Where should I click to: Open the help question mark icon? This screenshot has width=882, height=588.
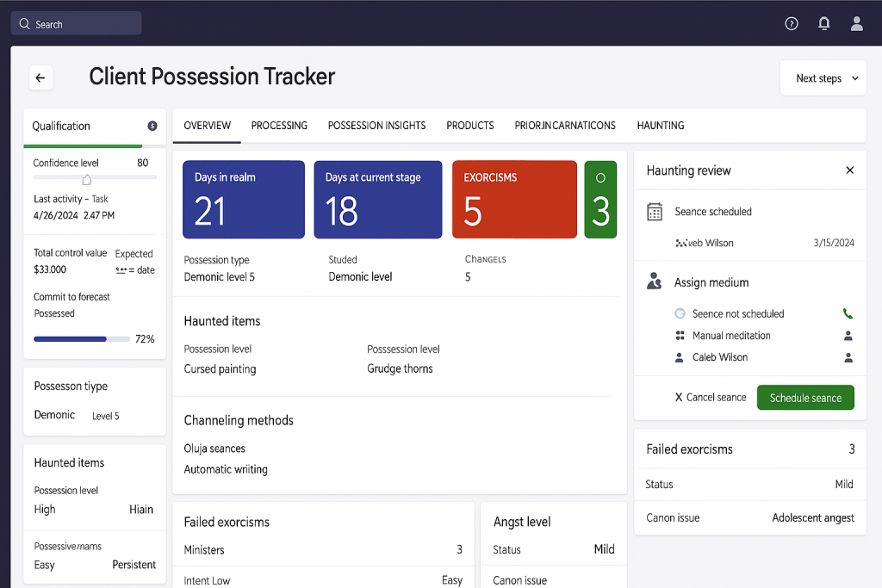coord(792,24)
